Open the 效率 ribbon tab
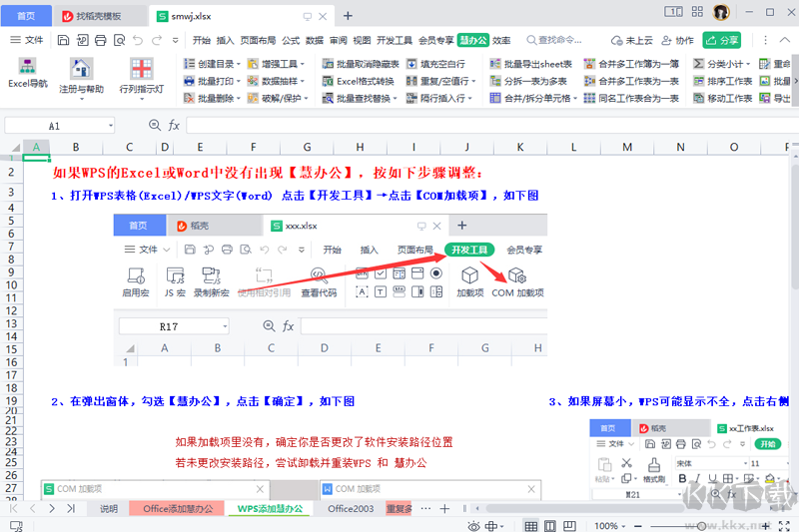The width and height of the screenshot is (799, 532). [x=501, y=40]
